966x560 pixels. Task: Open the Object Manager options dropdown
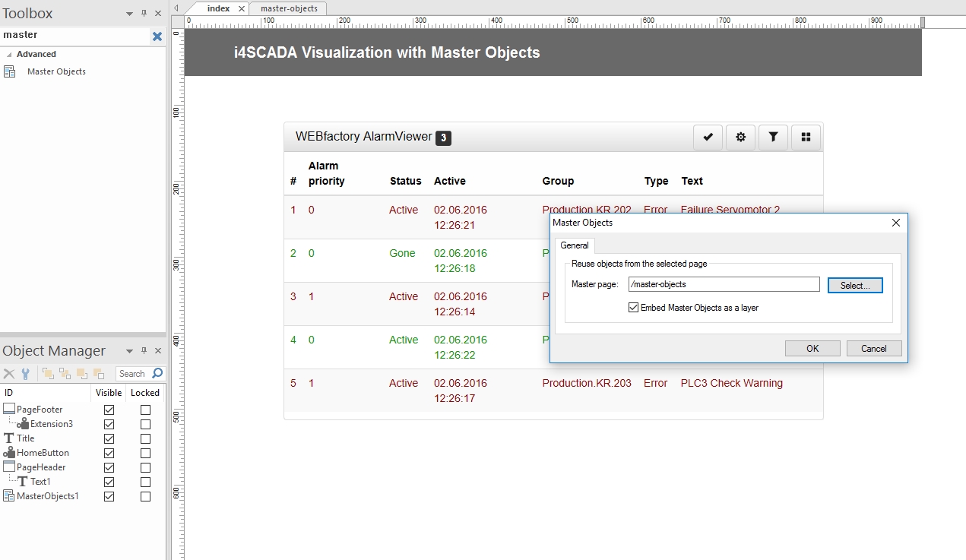pos(129,351)
